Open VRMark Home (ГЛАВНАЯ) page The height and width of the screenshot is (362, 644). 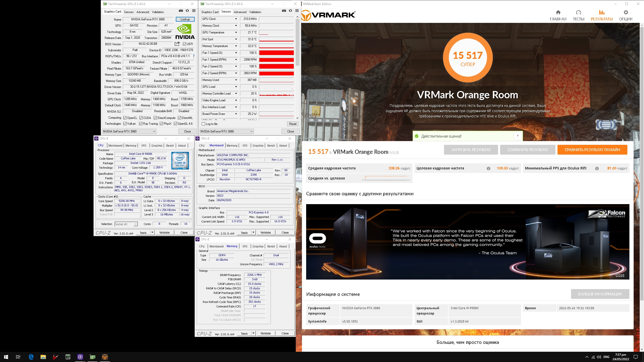558,15
